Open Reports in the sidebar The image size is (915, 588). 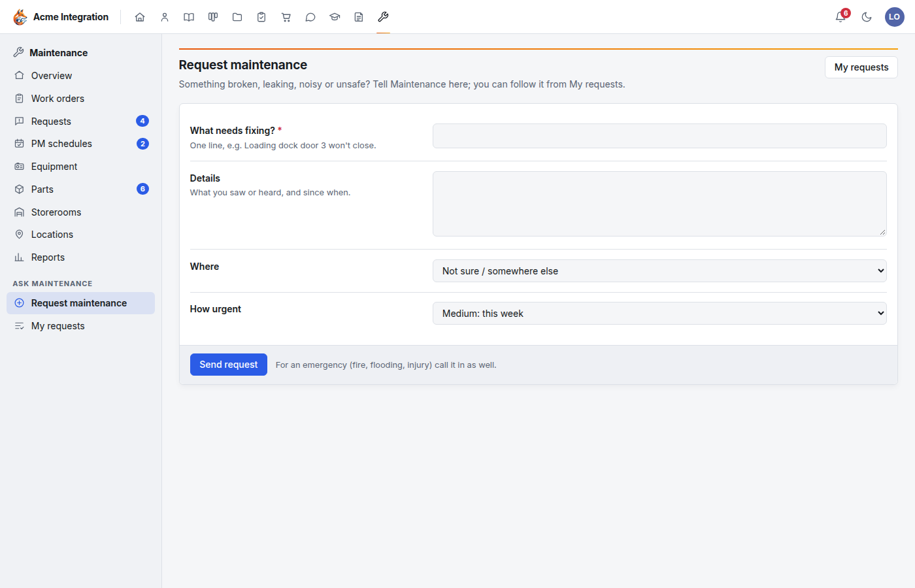[81, 257]
